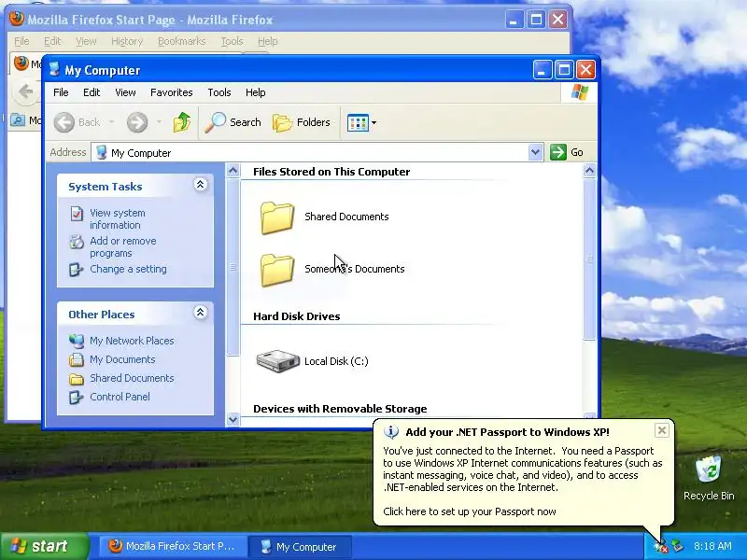Click View system information link

(118, 219)
